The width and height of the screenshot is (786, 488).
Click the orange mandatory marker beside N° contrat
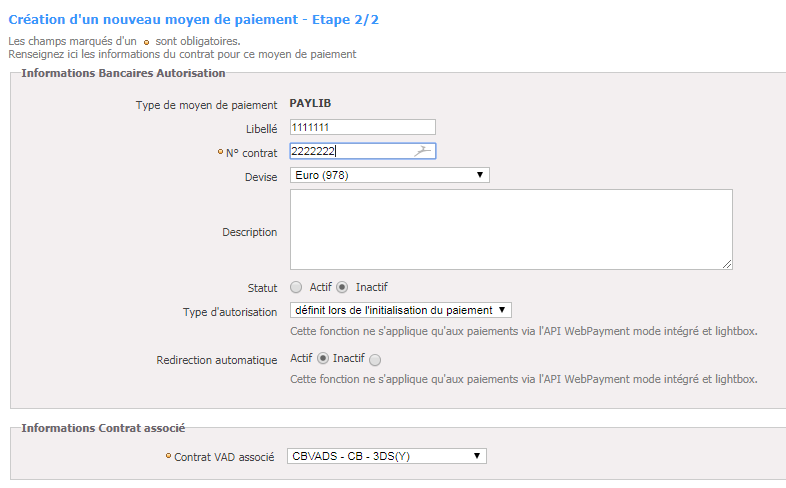click(x=220, y=152)
